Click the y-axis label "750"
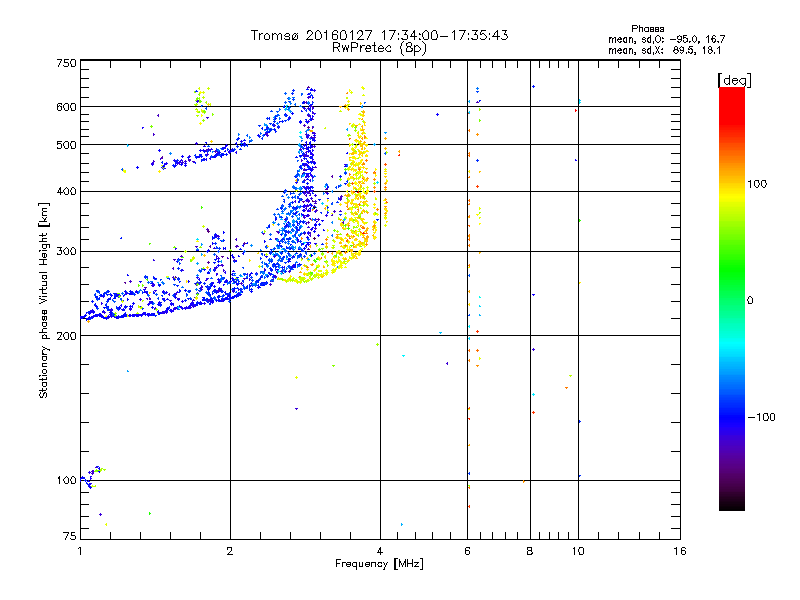Screen dimensions: 800x600 pos(66,63)
